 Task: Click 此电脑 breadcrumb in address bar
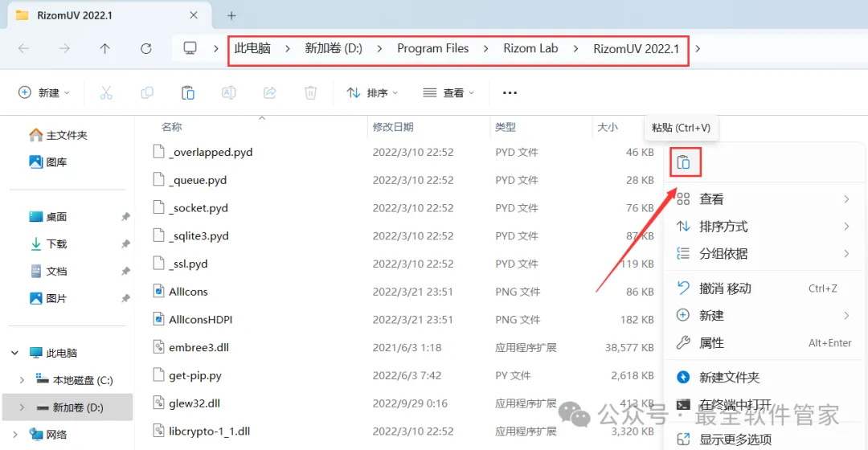point(252,49)
